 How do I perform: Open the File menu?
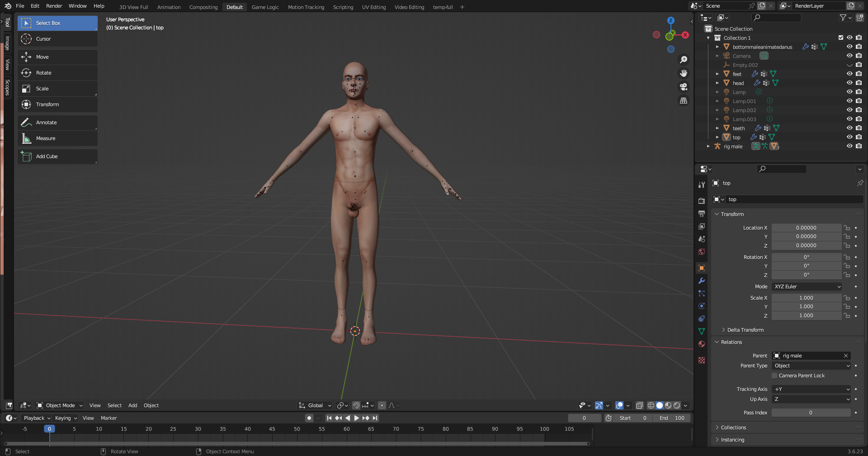pos(20,6)
